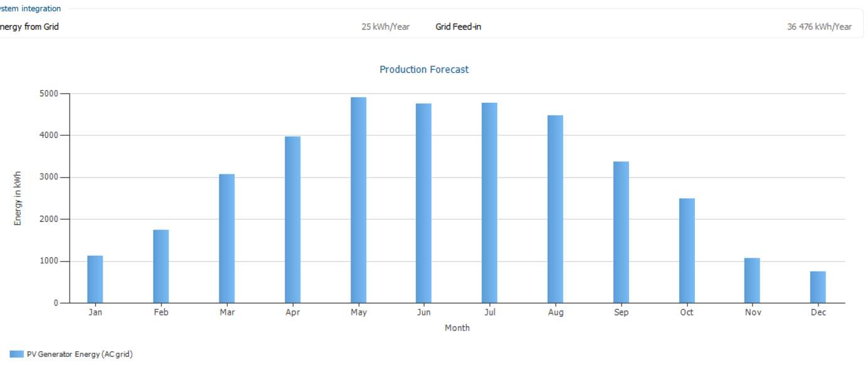Click the Grid Feed-in label

[458, 27]
